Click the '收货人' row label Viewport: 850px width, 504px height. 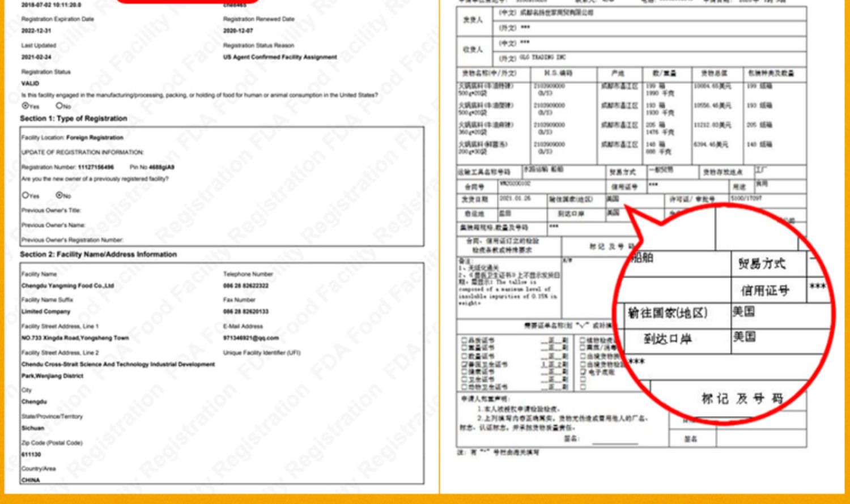pos(473,50)
